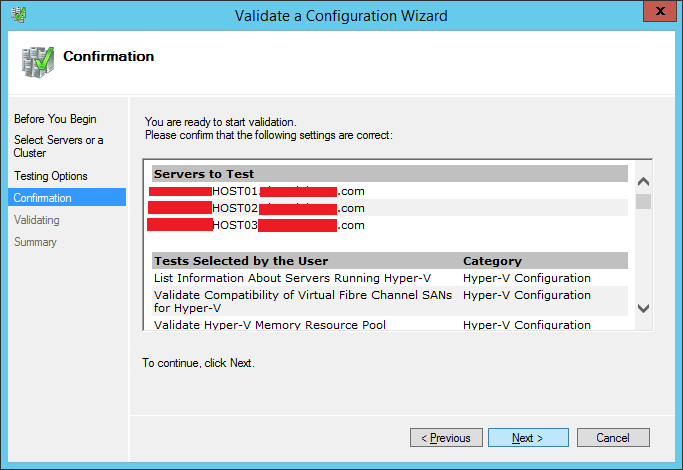Go to Select Servers or a Cluster step
The width and height of the screenshot is (683, 470).
pyautogui.click(x=58, y=147)
